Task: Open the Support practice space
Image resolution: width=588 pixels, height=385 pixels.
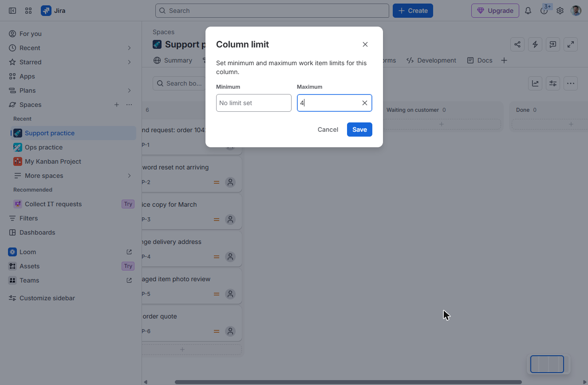Action: point(74,133)
